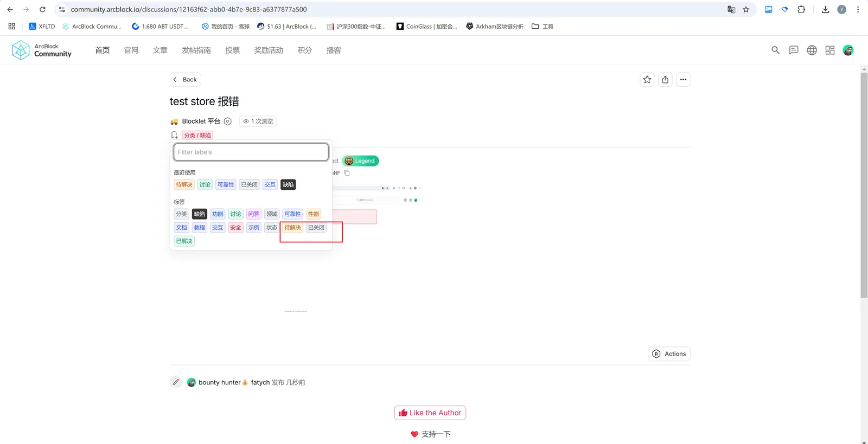Click the Like the Author button
Image resolution: width=868 pixels, height=444 pixels.
[430, 413]
